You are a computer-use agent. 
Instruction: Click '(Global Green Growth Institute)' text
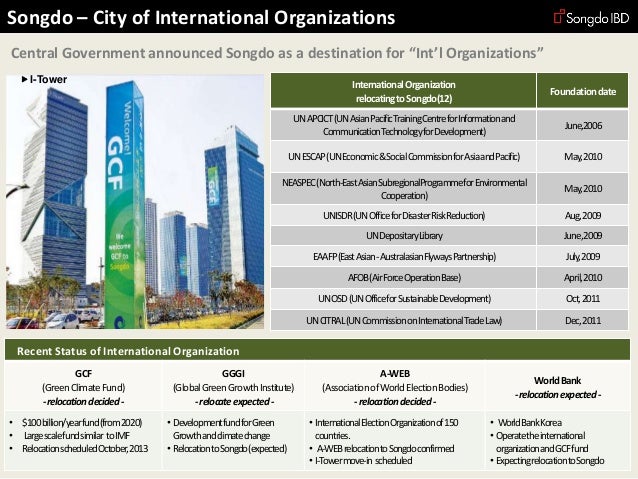click(234, 387)
